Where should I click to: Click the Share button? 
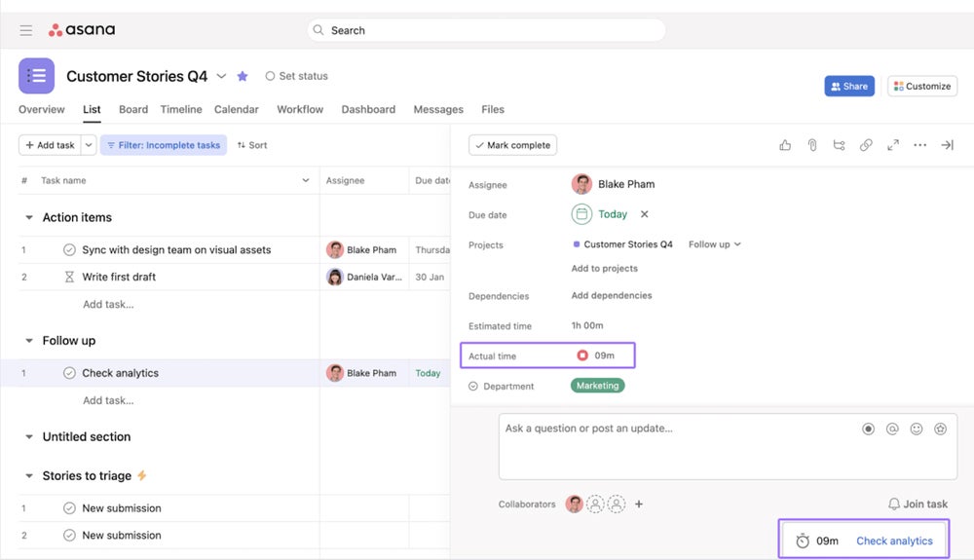pyautogui.click(x=849, y=86)
